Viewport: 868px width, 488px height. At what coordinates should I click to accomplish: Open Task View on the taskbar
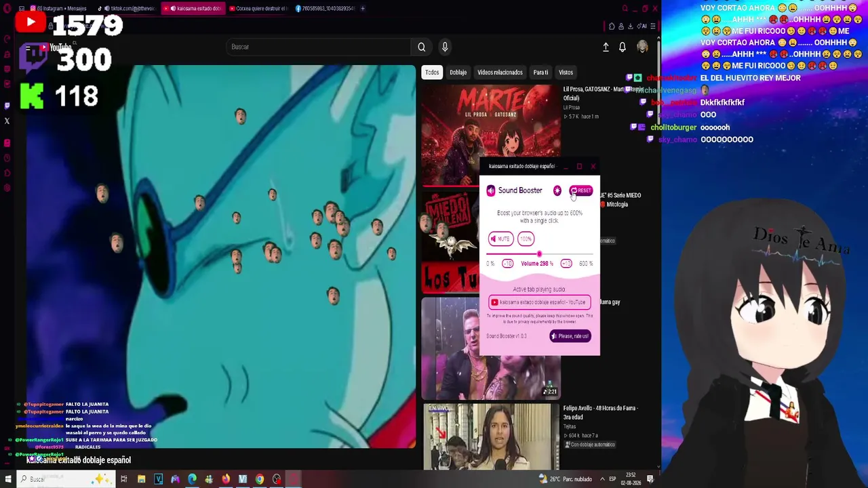(x=123, y=479)
